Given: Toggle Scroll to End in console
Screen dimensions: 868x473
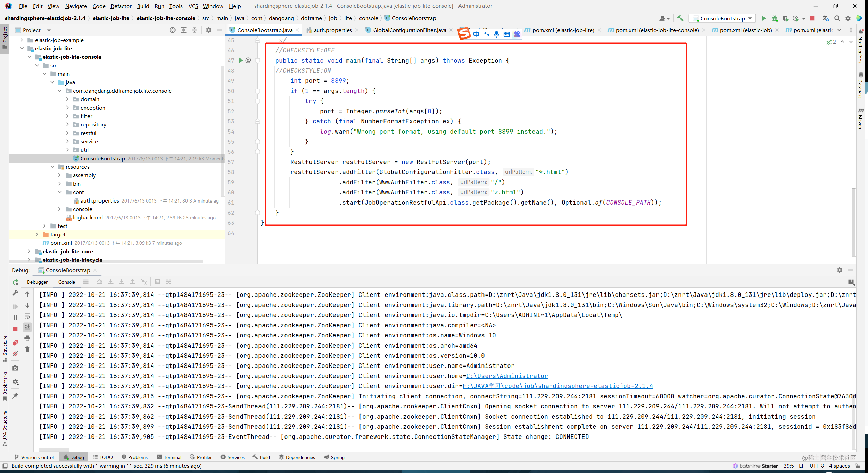Looking at the screenshot, I should coord(27,327).
